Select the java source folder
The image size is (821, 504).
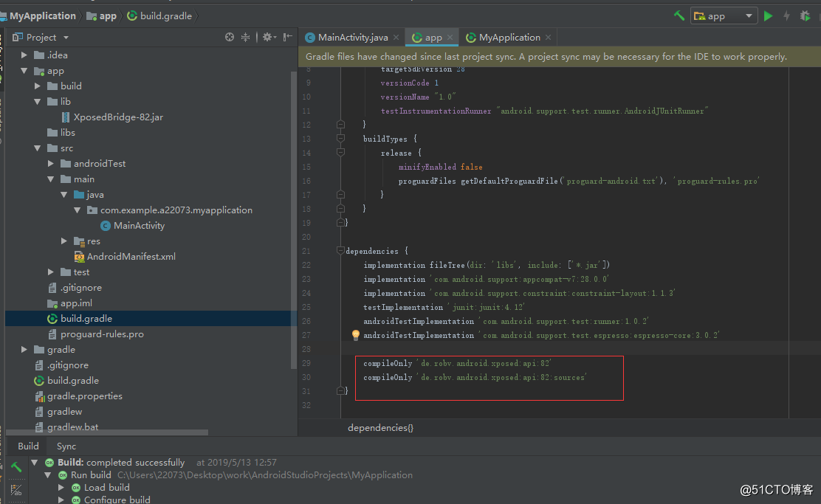pyautogui.click(x=89, y=195)
